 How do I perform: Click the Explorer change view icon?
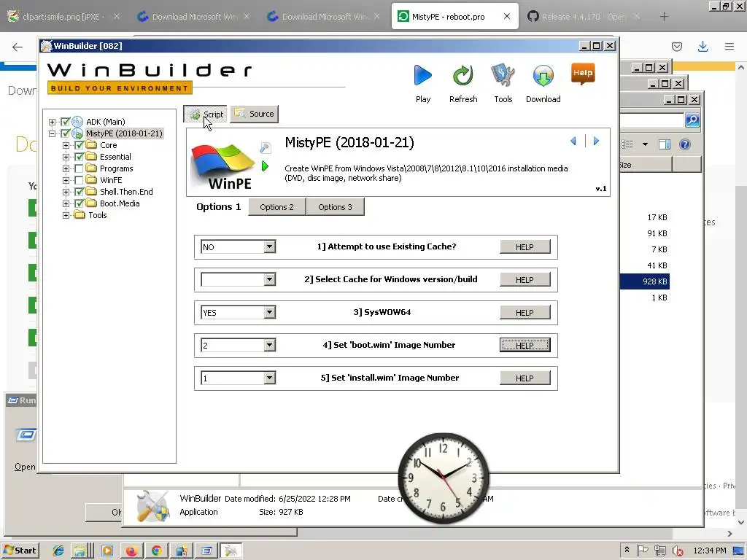(x=627, y=144)
